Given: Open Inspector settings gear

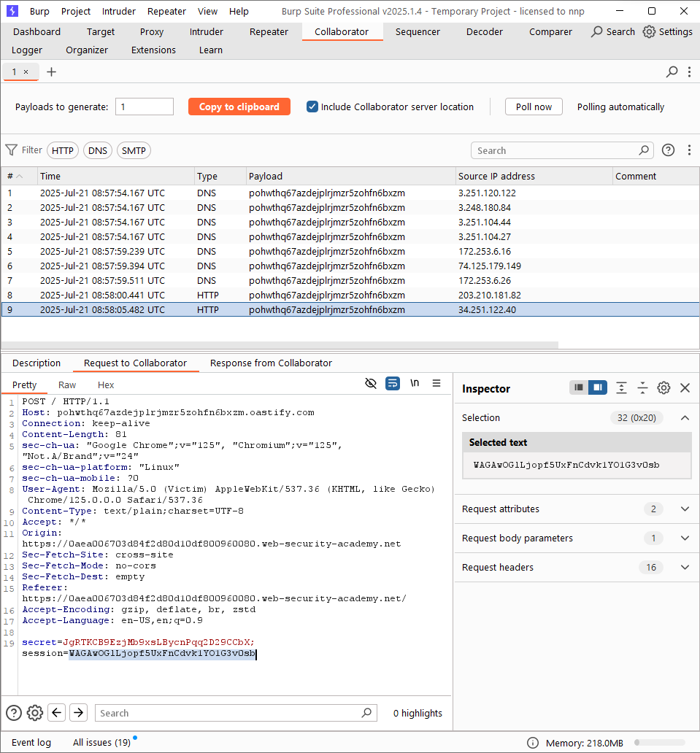Looking at the screenshot, I should (664, 387).
